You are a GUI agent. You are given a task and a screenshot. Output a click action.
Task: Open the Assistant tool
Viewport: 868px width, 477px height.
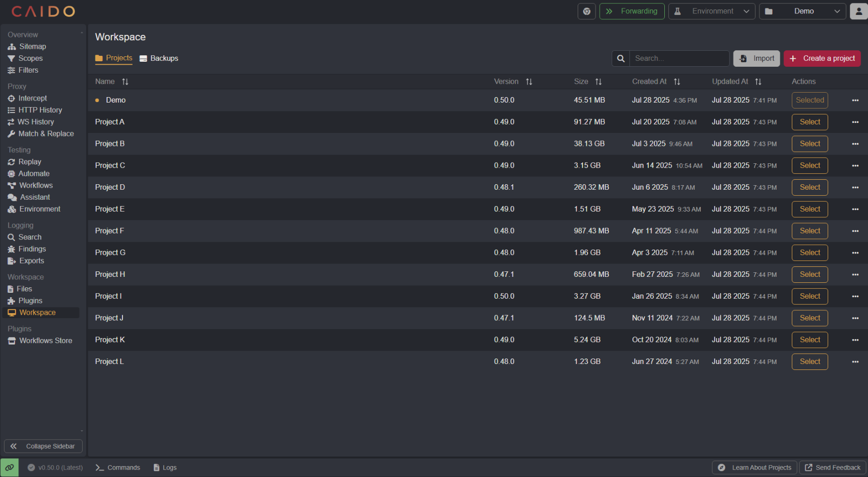(34, 197)
